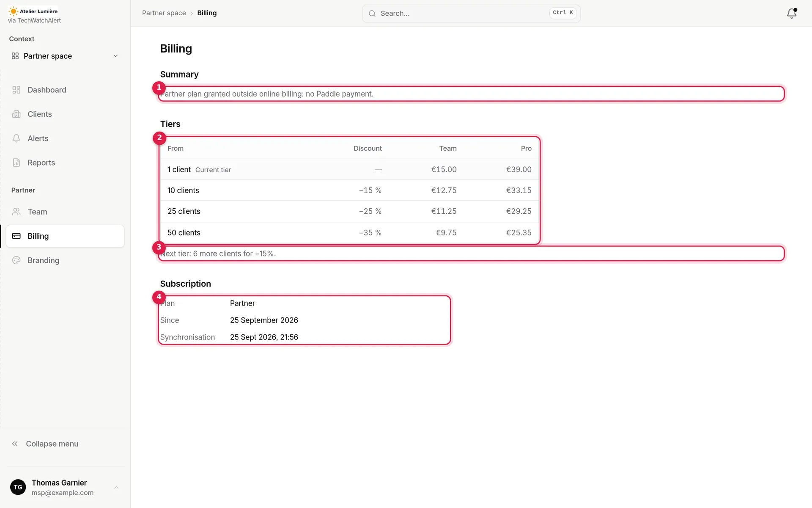Click the Alerts bell icon in sidebar
This screenshot has height=508, width=812.
tap(16, 138)
